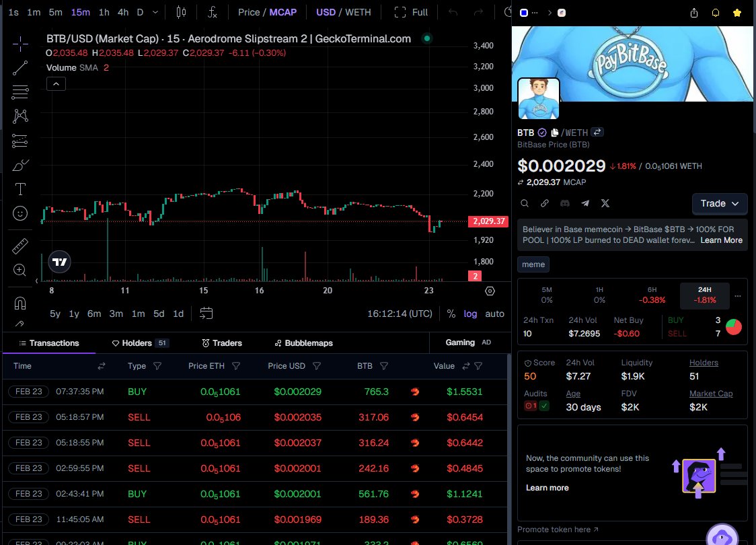Image resolution: width=756 pixels, height=545 pixels.
Task: Click the Learn More link in token description
Action: (x=721, y=240)
